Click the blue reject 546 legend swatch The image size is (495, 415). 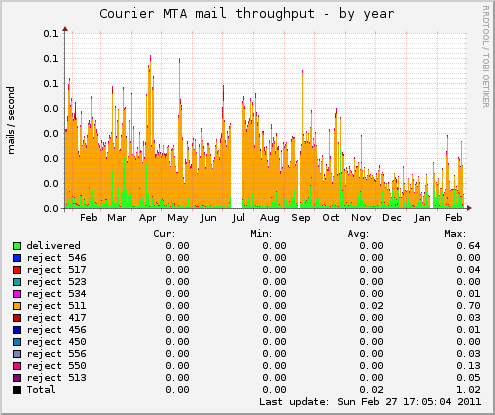click(17, 258)
